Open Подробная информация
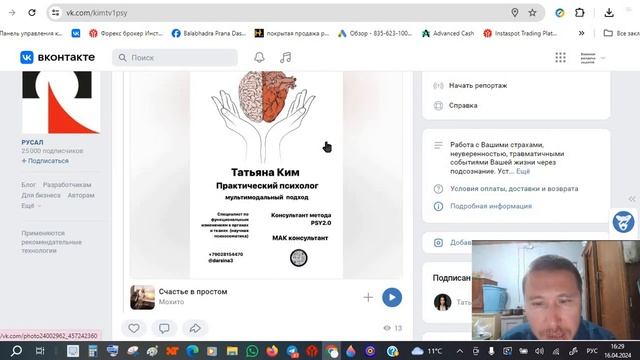The image size is (640, 360). (x=491, y=206)
